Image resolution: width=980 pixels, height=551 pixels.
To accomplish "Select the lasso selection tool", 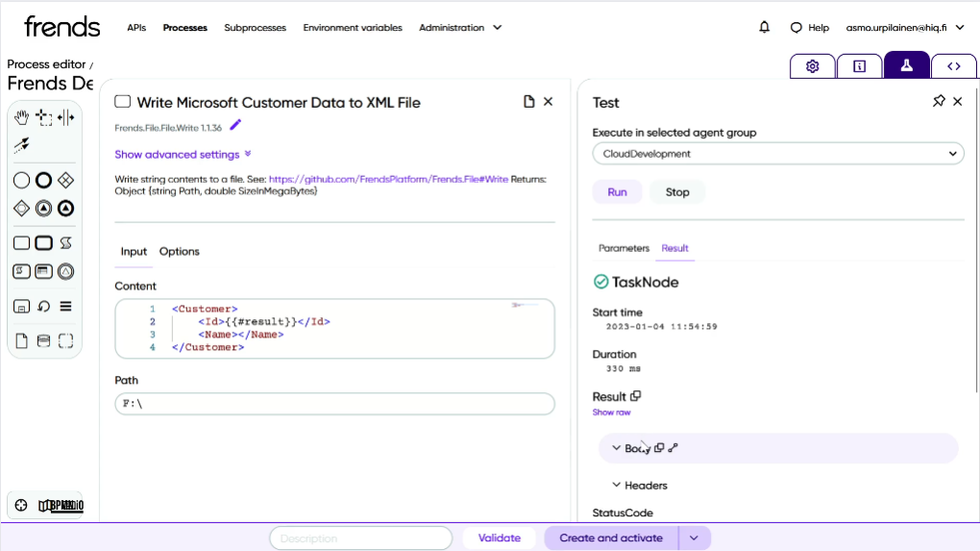I will coord(44,117).
